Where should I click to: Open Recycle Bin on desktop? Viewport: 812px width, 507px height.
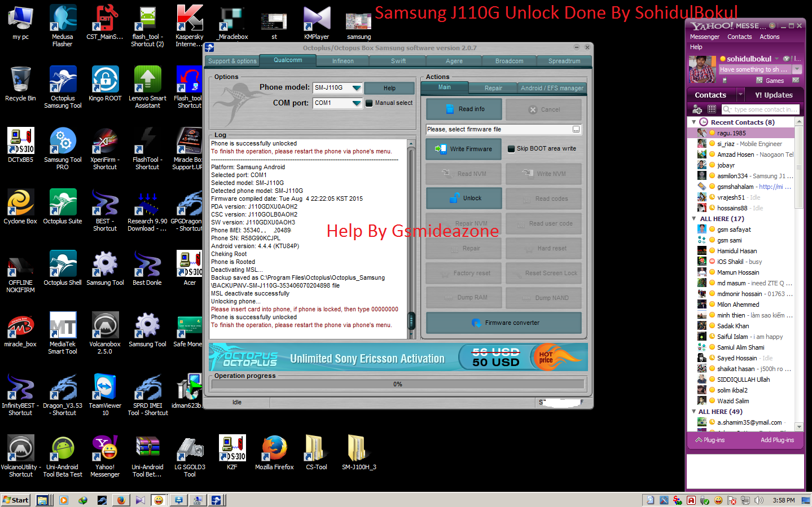pos(20,83)
